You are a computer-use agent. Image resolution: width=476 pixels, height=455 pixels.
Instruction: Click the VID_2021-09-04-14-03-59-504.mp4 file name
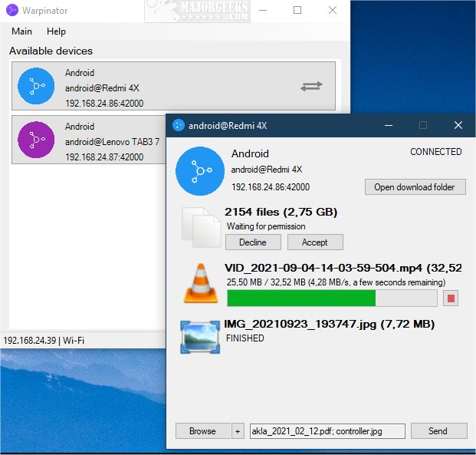pyautogui.click(x=323, y=268)
